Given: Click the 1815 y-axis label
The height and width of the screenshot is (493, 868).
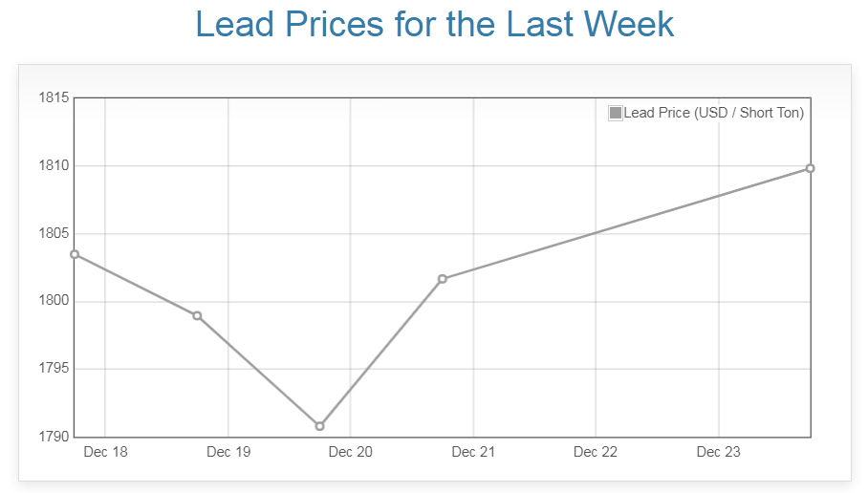Looking at the screenshot, I should pyautogui.click(x=53, y=97).
